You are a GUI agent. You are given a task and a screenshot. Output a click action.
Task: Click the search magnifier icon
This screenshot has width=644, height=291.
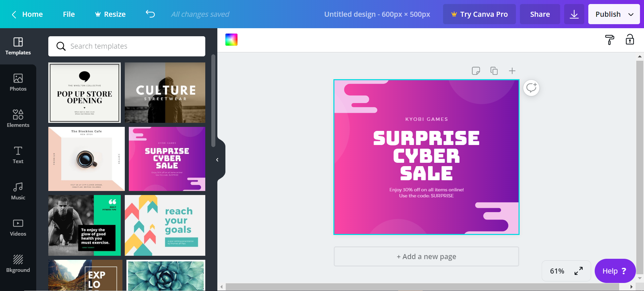click(x=61, y=46)
